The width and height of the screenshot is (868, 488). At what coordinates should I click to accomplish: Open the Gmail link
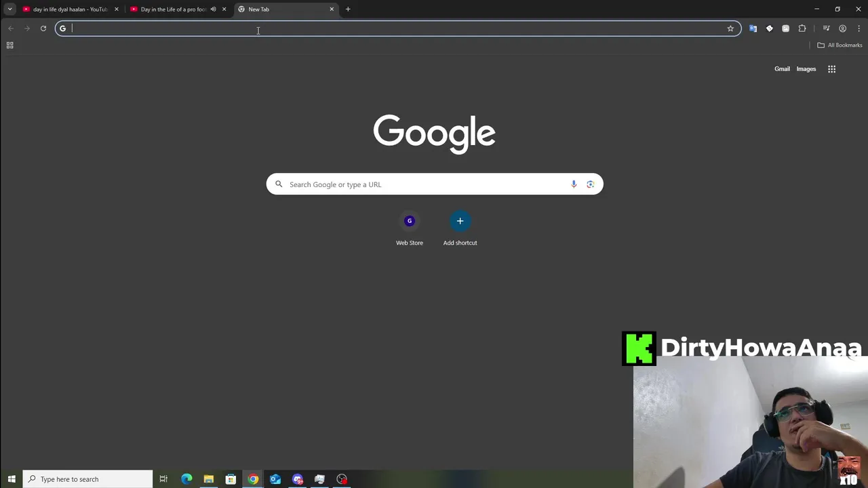pos(782,69)
